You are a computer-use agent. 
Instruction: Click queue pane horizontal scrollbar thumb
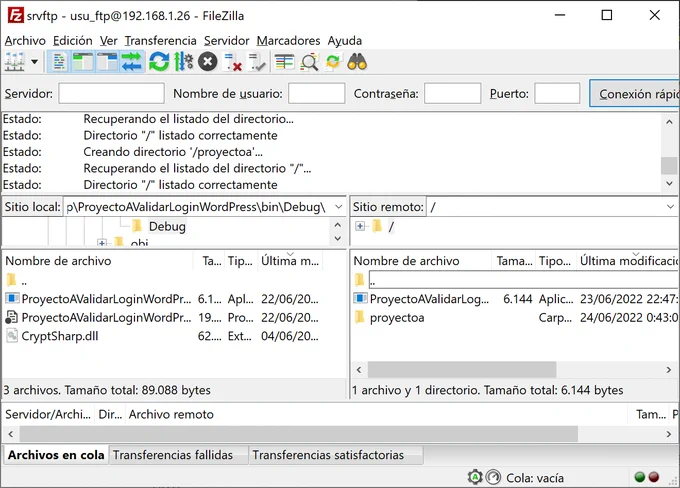[x=299, y=433]
